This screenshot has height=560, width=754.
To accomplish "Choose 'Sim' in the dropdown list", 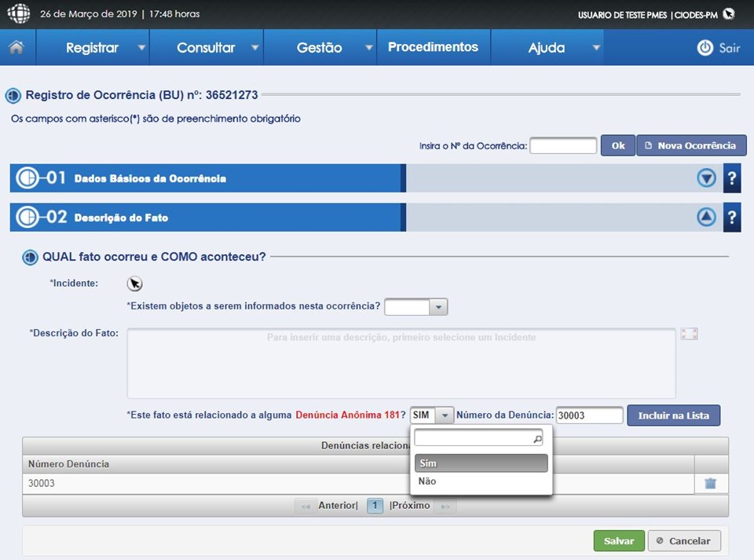I will pos(481,463).
